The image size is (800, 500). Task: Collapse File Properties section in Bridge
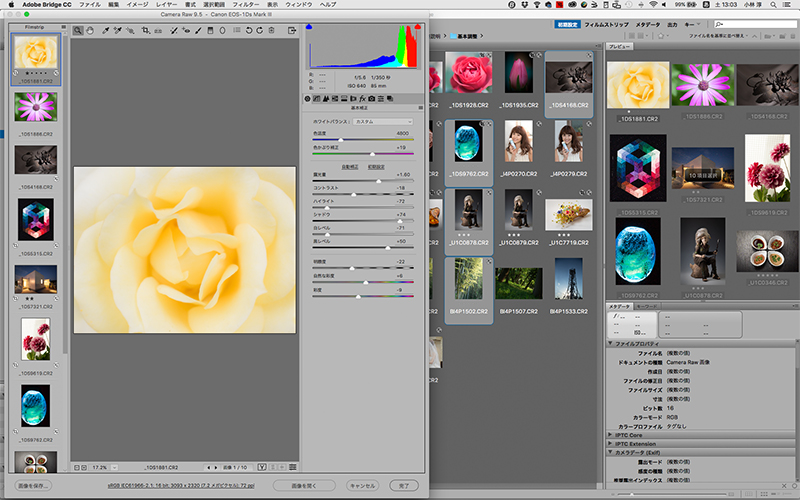tap(610, 343)
